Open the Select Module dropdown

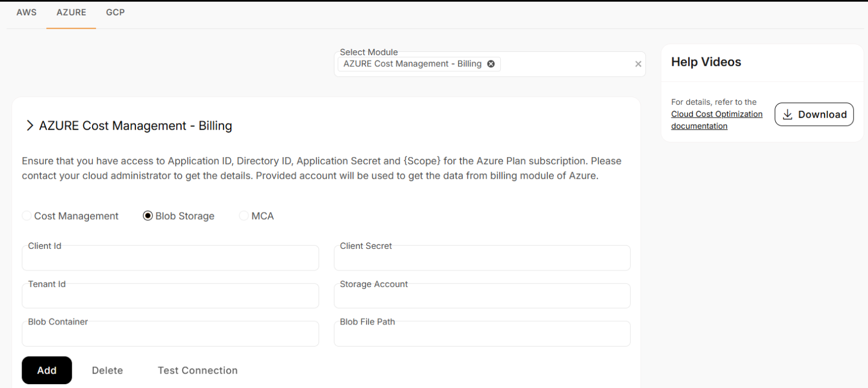[563, 65]
